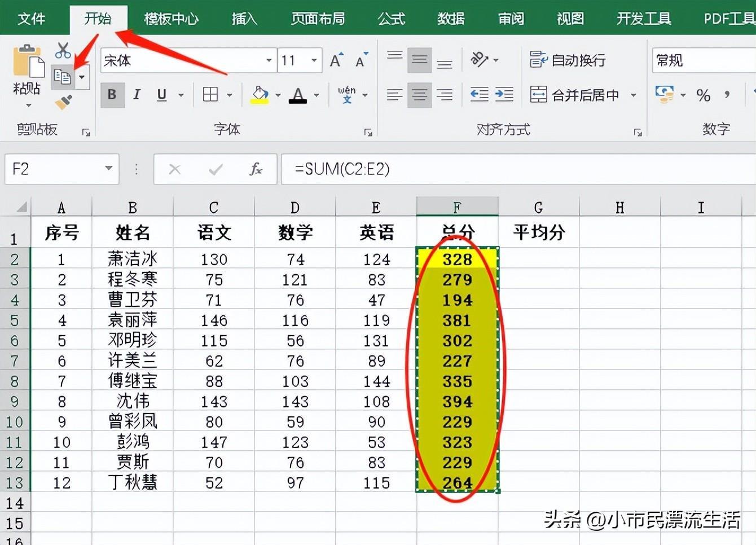Switch to the 模板中心 tab
This screenshot has width=756, height=545.
point(172,19)
